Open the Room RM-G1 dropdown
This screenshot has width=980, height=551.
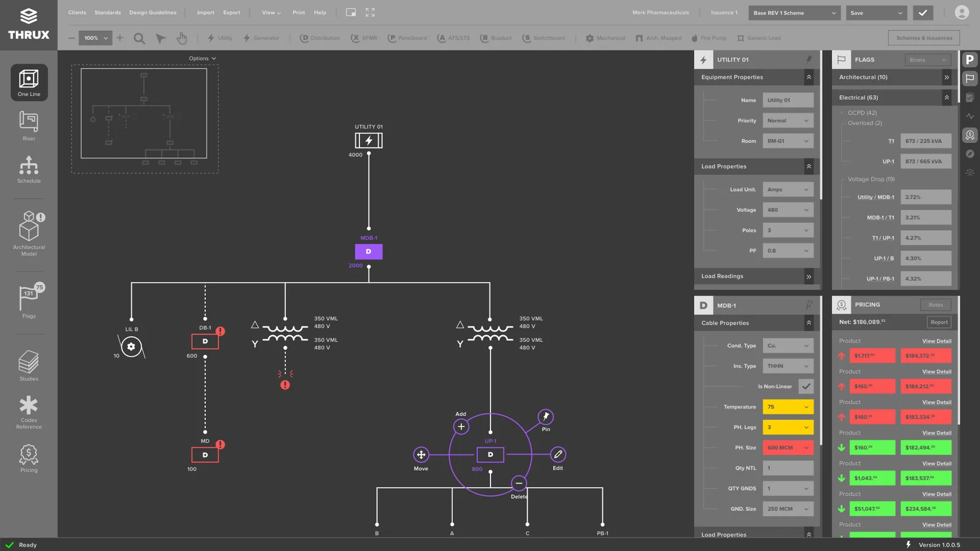[788, 141]
